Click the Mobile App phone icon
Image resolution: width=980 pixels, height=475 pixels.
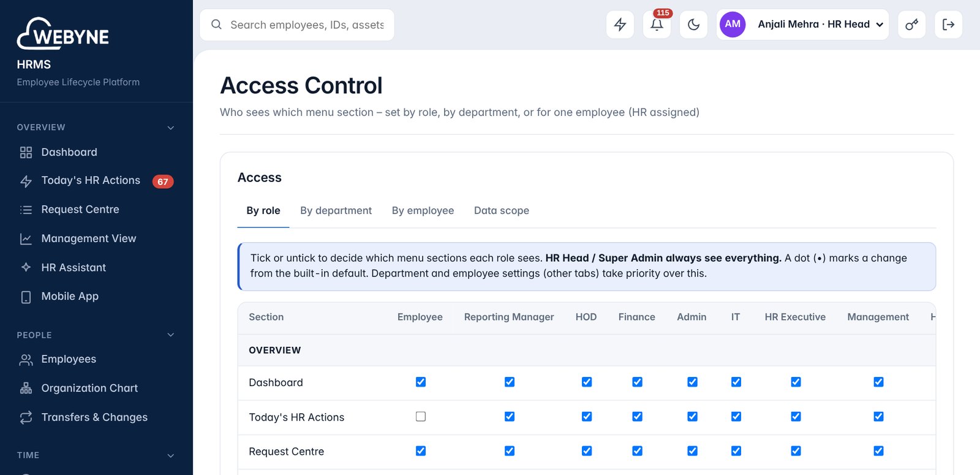26,297
